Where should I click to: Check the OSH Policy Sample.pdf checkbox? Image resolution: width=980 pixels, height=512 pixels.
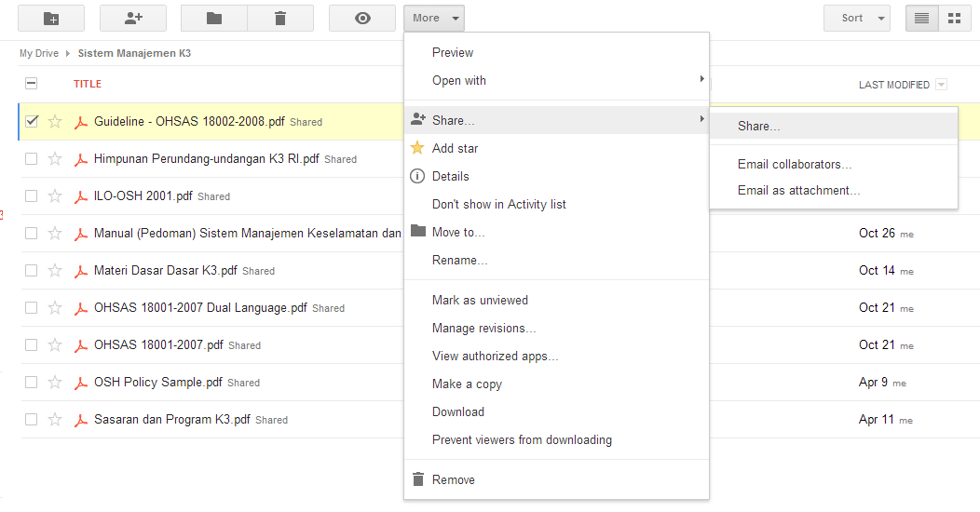pos(32,383)
